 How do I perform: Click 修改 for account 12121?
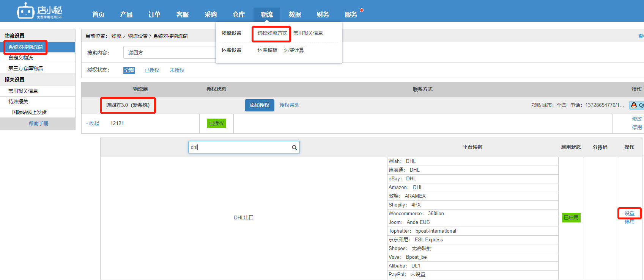tap(637, 119)
